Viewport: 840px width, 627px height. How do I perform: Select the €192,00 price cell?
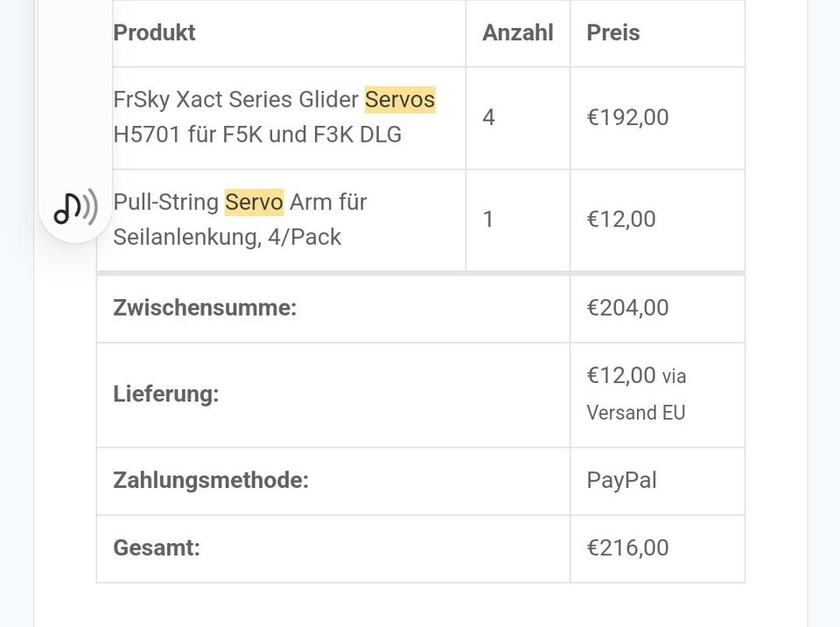point(627,117)
